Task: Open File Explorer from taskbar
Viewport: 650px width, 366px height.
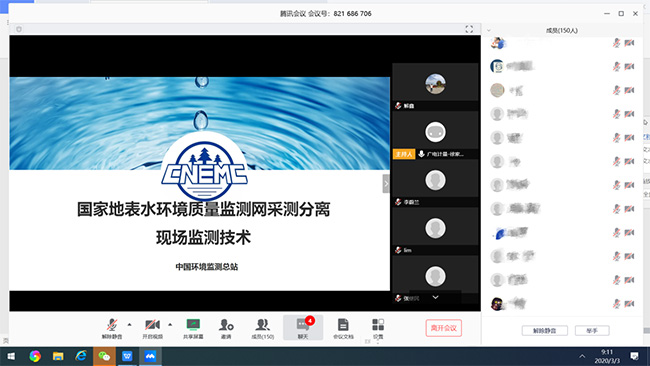Action: 58,356
